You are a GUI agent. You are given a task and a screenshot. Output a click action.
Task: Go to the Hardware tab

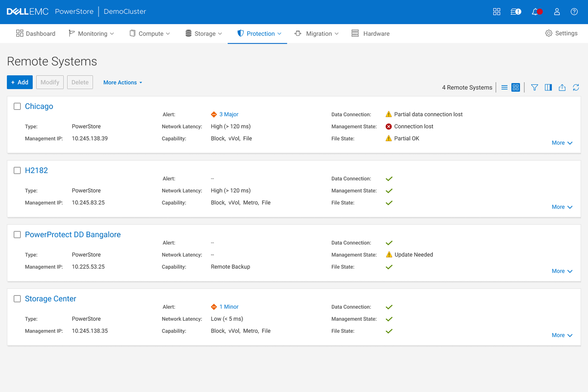[x=370, y=34]
